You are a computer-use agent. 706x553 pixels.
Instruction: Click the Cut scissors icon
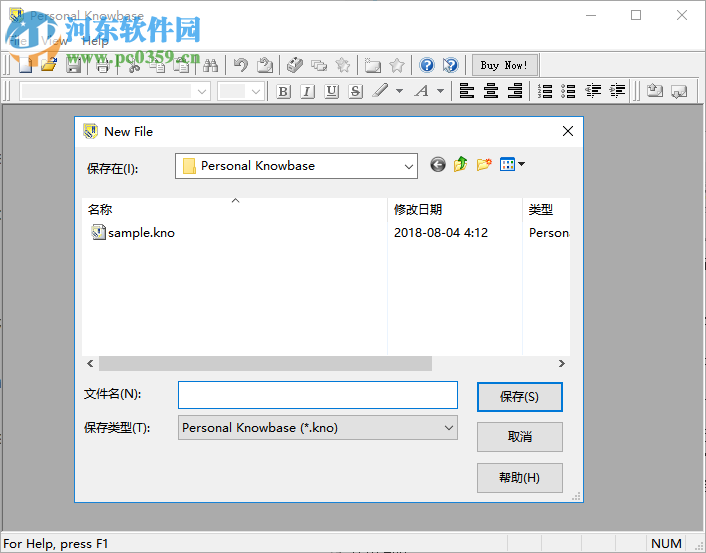point(134,65)
